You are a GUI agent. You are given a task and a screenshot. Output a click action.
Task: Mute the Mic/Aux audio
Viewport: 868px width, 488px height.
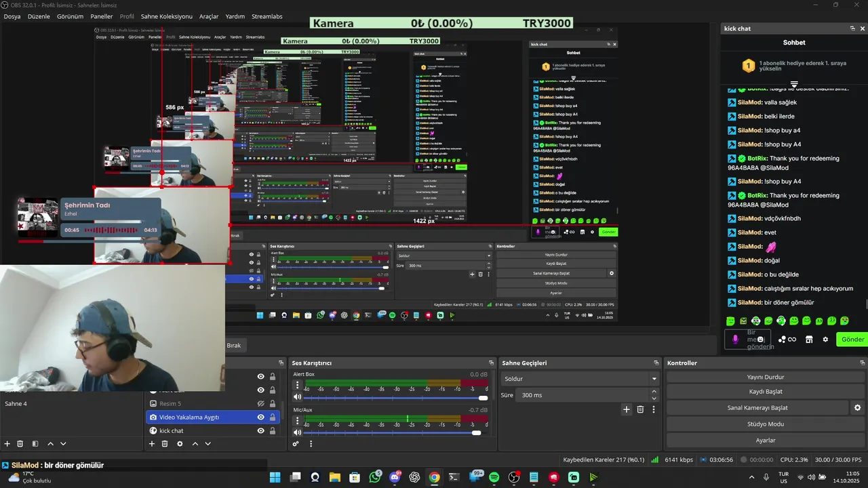[297, 432]
